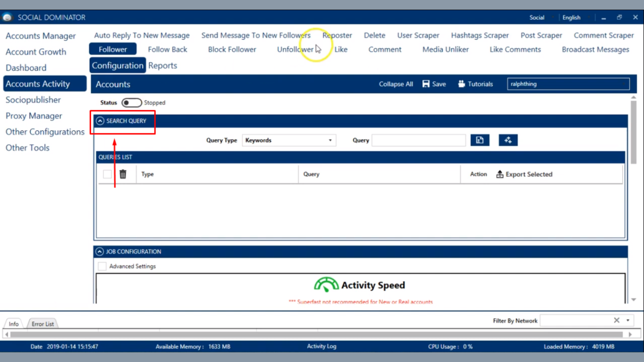Toggle the Status switch from Stopped
This screenshot has width=644, height=362.
click(131, 103)
